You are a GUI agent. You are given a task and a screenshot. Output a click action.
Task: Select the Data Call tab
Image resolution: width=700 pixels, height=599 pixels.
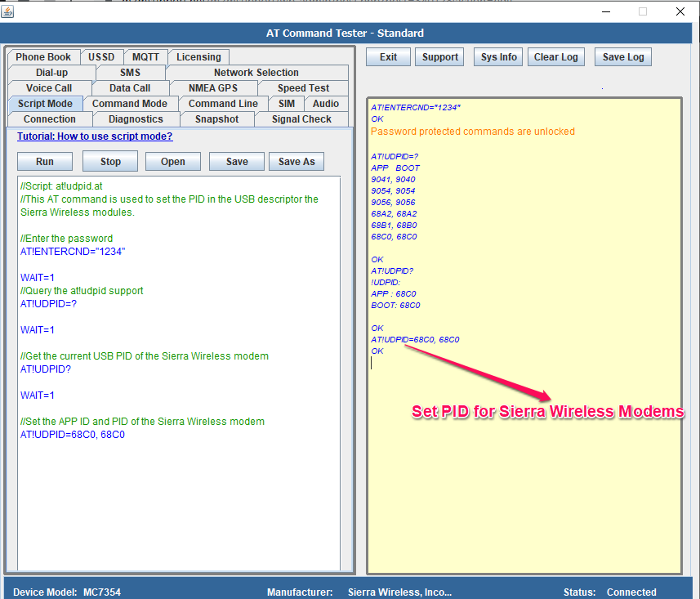[x=130, y=88]
